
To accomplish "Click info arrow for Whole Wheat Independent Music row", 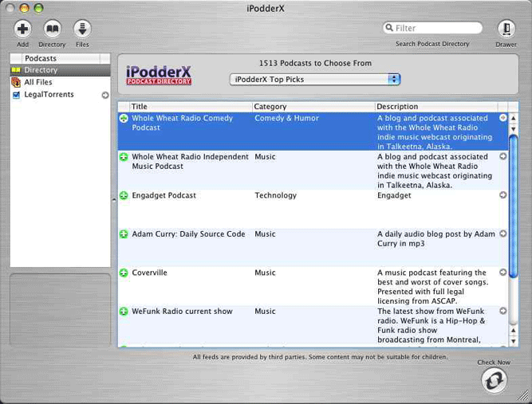I will (x=503, y=156).
